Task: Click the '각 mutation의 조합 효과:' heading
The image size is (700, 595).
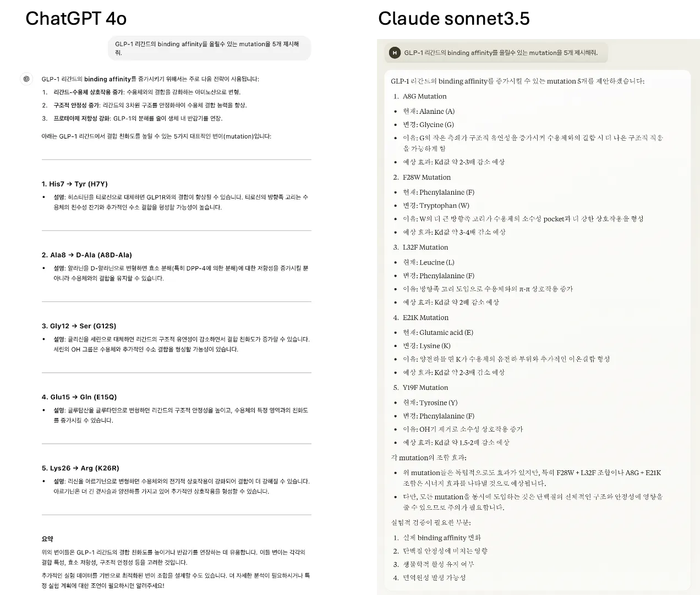Action: [429, 458]
